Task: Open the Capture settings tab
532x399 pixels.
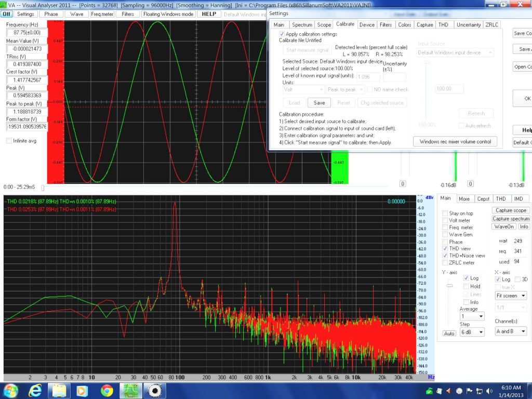Action: coord(425,25)
